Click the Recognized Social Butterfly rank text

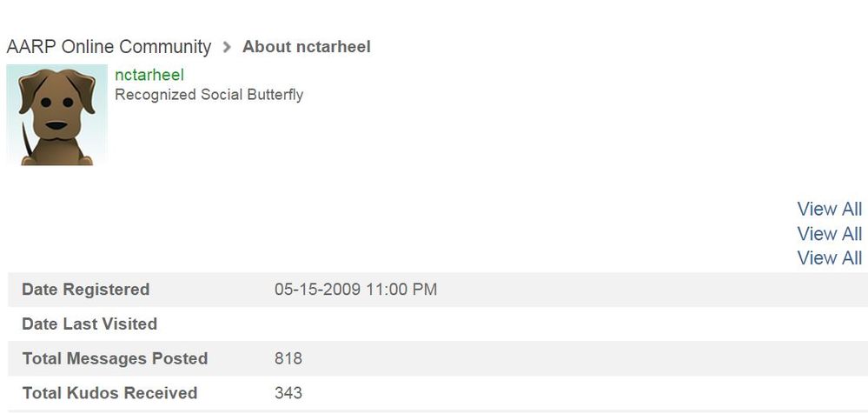[209, 95]
